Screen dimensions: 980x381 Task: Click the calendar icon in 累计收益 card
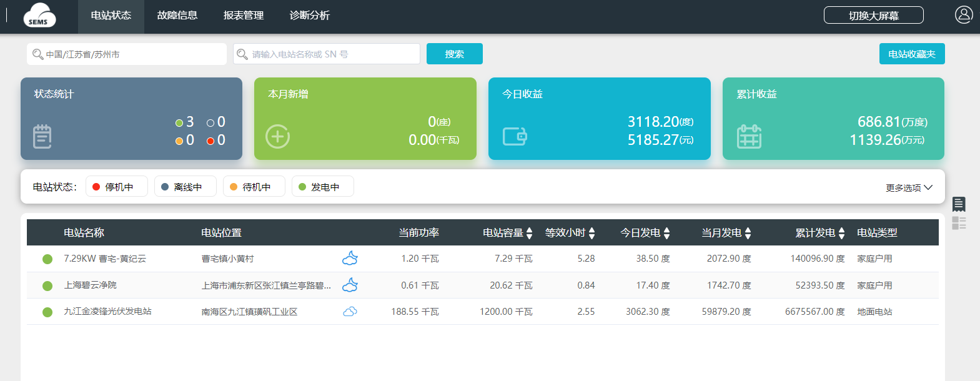[749, 136]
